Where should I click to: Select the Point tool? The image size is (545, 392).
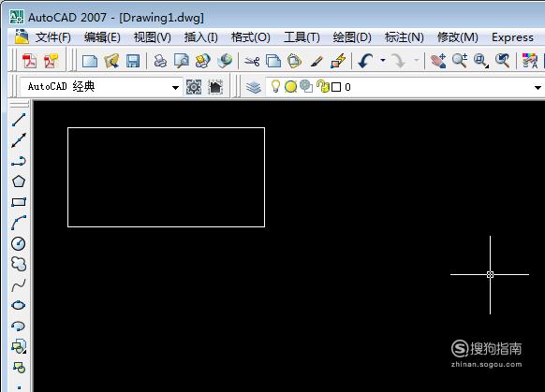19,387
